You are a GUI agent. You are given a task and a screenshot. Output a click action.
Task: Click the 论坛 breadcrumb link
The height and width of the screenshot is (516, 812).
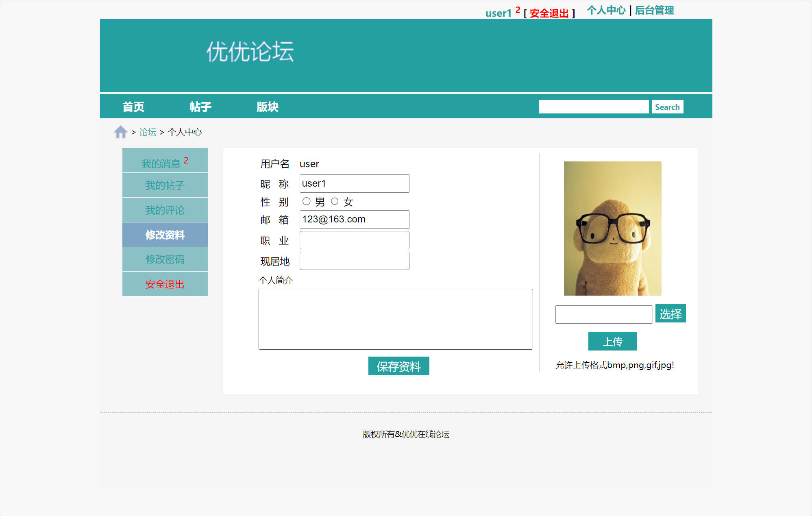147,132
